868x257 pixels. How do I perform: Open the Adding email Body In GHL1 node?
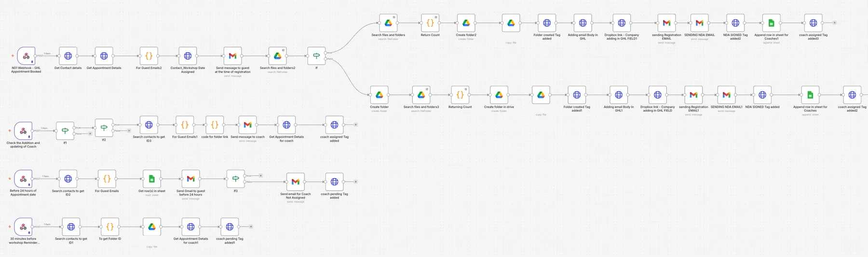[619, 95]
